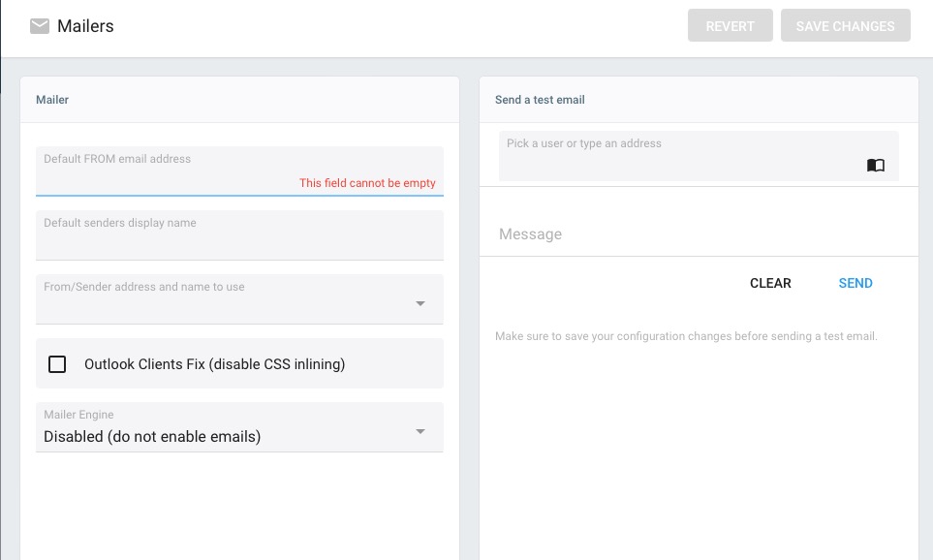
Task: Click CLEAR to clear the test message
Action: (x=769, y=283)
